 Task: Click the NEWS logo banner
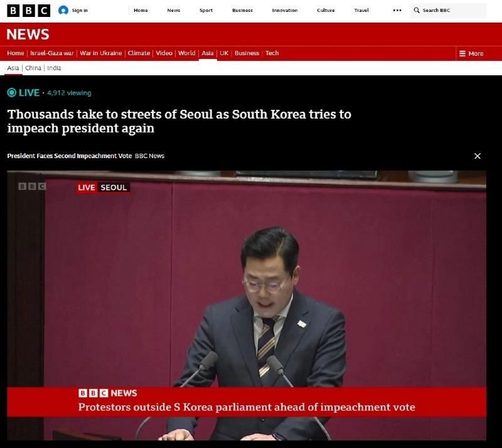pos(28,35)
